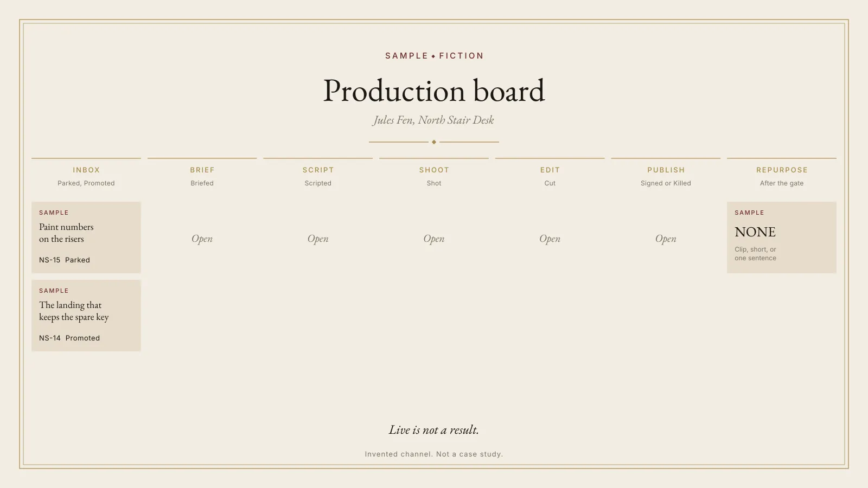Open the 'Paint numbers on the risers' card
Viewport: 868px width, 488px height.
(x=86, y=237)
